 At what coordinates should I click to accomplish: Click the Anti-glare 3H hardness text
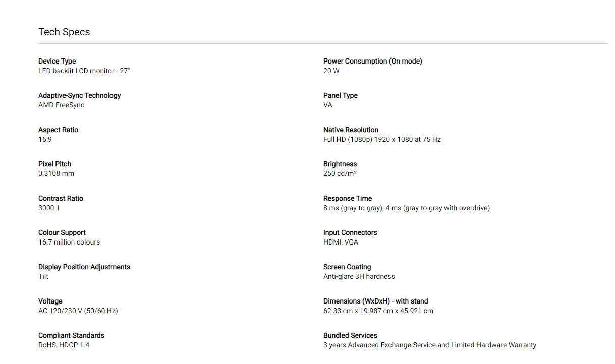coord(359,276)
